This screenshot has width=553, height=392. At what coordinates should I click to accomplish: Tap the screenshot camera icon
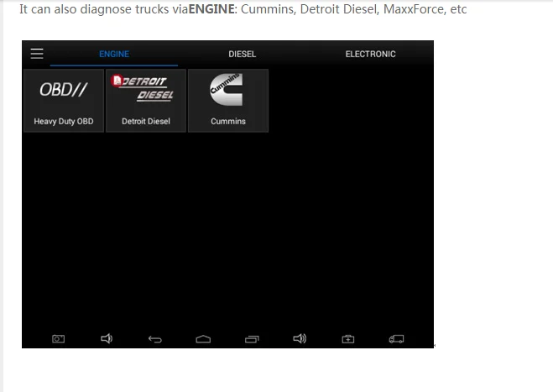click(x=58, y=339)
